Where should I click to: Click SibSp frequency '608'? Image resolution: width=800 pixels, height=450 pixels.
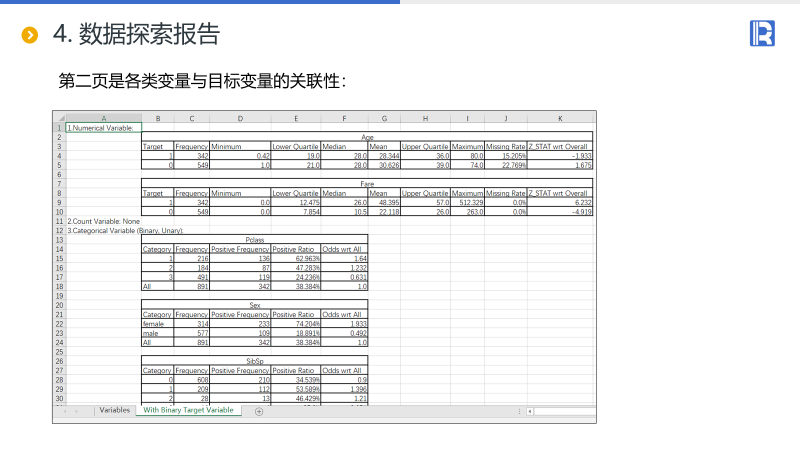192,380
